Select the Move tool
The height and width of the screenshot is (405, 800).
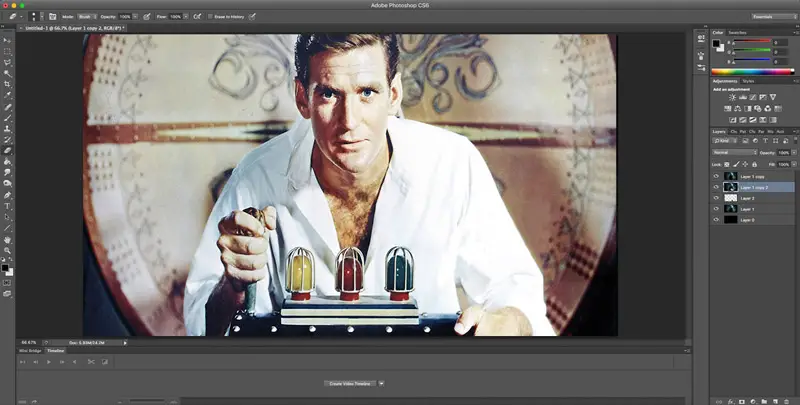(x=7, y=40)
